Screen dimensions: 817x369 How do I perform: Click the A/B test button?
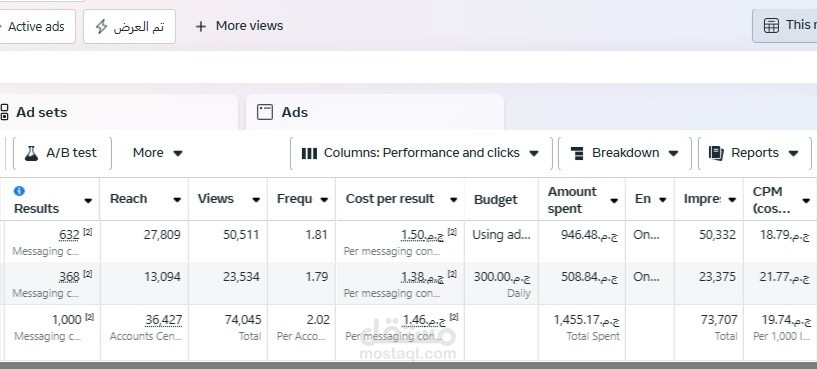[62, 153]
